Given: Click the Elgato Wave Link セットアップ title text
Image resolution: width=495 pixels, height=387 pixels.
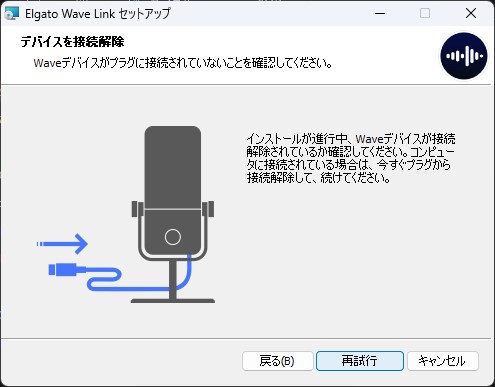Looking at the screenshot, I should click(98, 14).
